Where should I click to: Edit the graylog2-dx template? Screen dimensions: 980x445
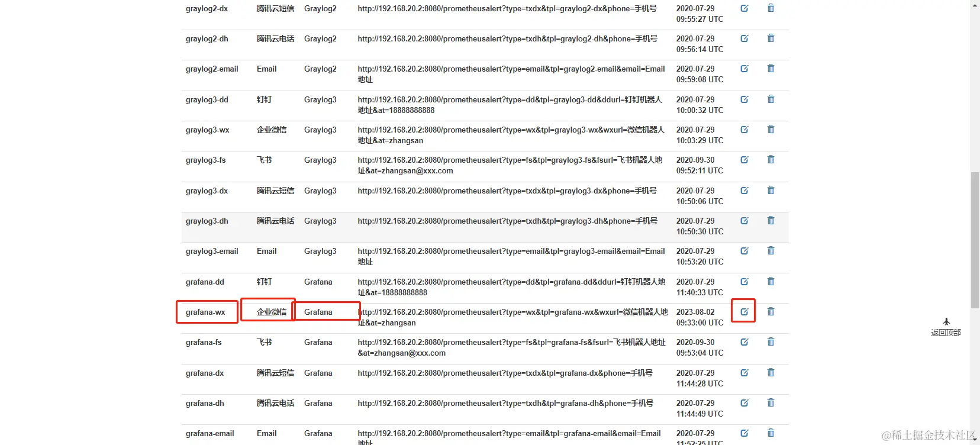pos(744,8)
